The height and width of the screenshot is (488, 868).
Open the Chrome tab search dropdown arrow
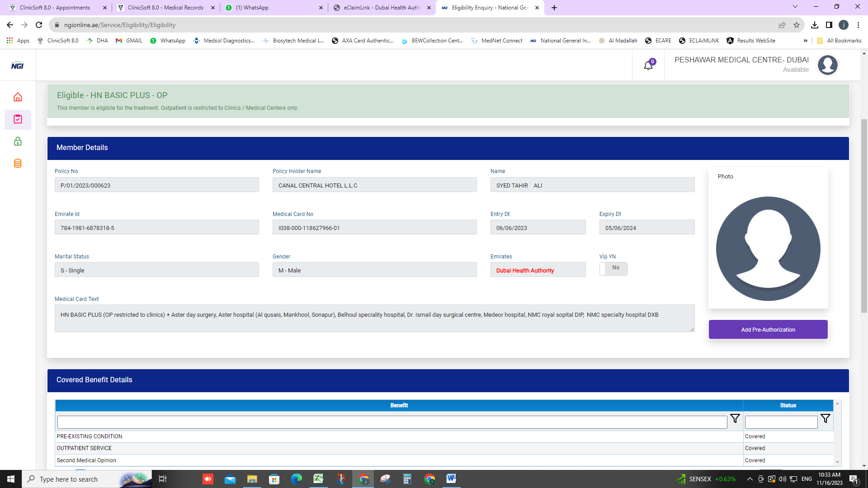pos(795,7)
